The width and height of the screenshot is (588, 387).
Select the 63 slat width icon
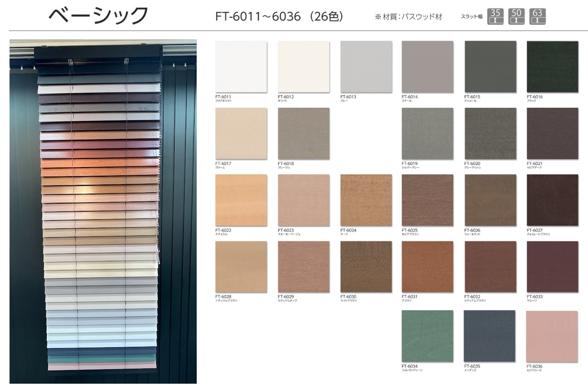[x=537, y=16]
